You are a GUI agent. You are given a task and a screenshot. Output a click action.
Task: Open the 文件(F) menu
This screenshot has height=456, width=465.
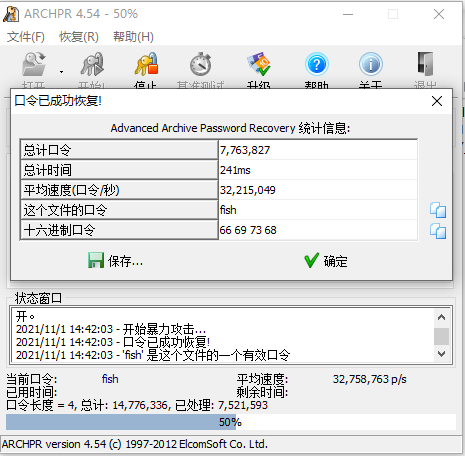[26, 37]
